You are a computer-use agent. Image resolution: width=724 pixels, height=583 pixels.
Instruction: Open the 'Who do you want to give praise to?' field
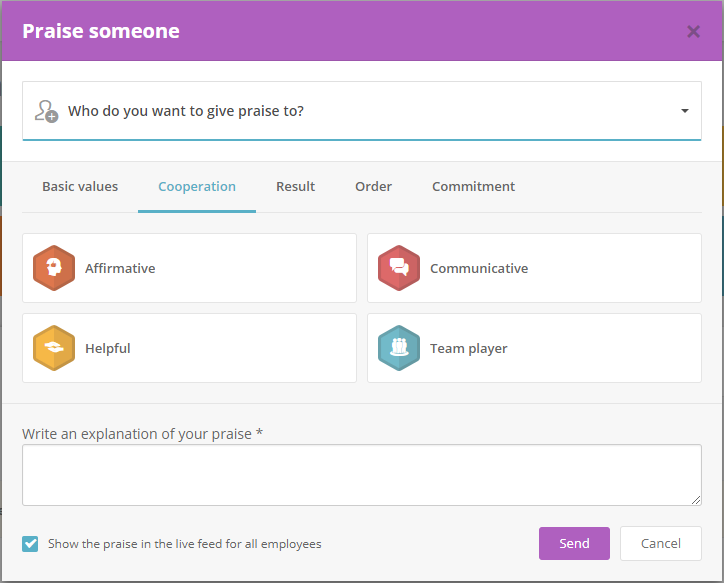[362, 111]
